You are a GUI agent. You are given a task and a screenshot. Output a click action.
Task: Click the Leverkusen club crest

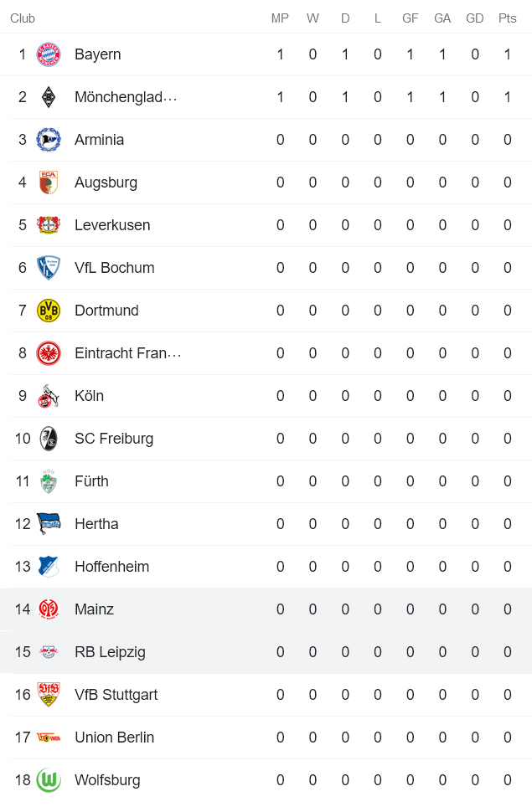[49, 224]
